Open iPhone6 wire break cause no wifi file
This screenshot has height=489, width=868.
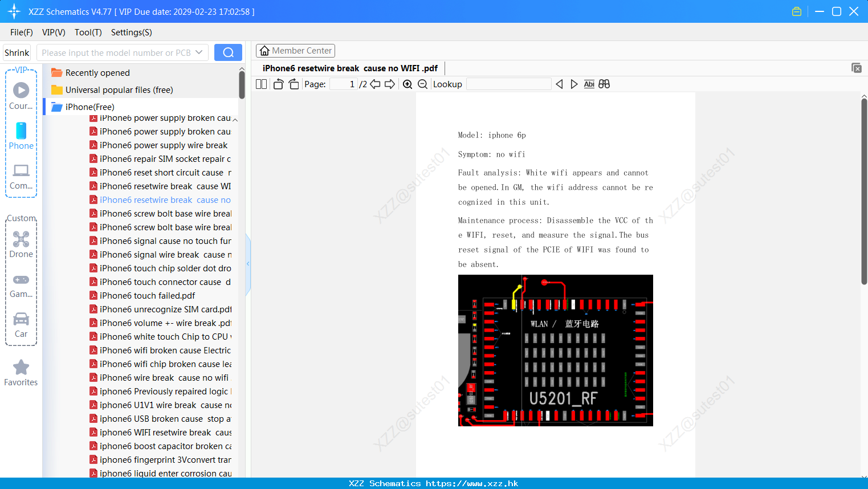(159, 378)
